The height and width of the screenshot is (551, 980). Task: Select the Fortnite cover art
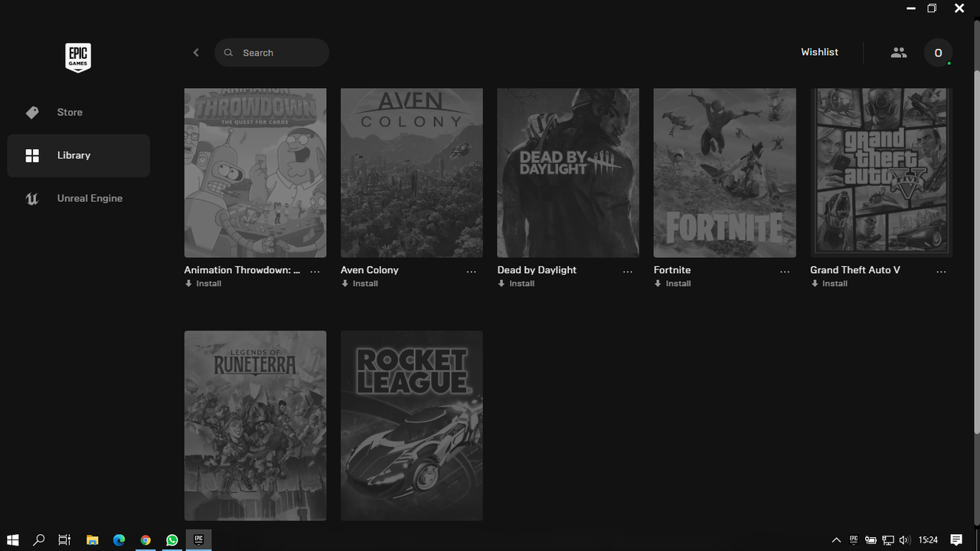pyautogui.click(x=725, y=173)
